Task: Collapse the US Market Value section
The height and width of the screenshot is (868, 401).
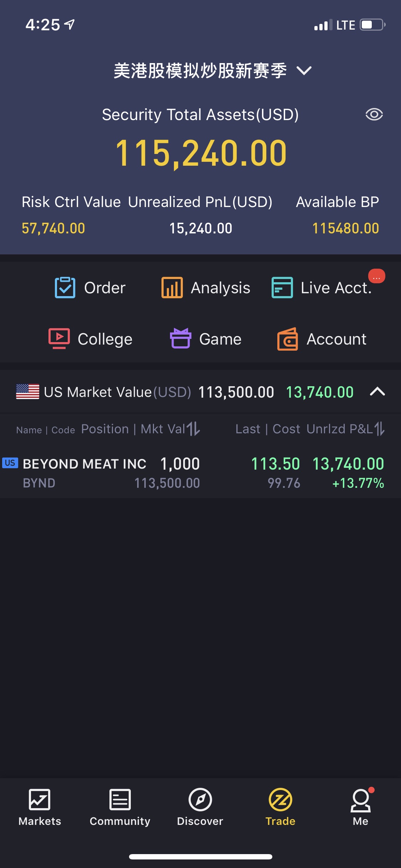Action: 377,392
